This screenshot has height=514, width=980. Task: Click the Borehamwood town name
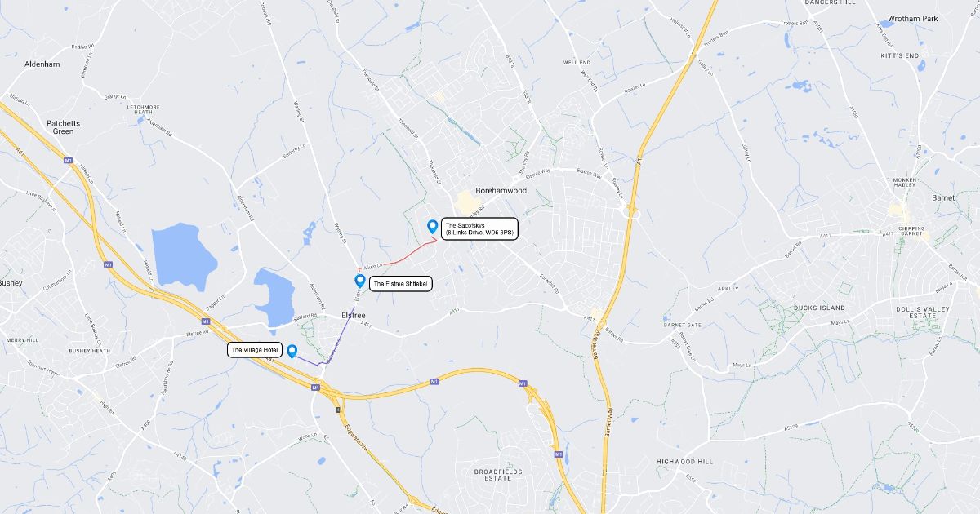[x=501, y=190]
